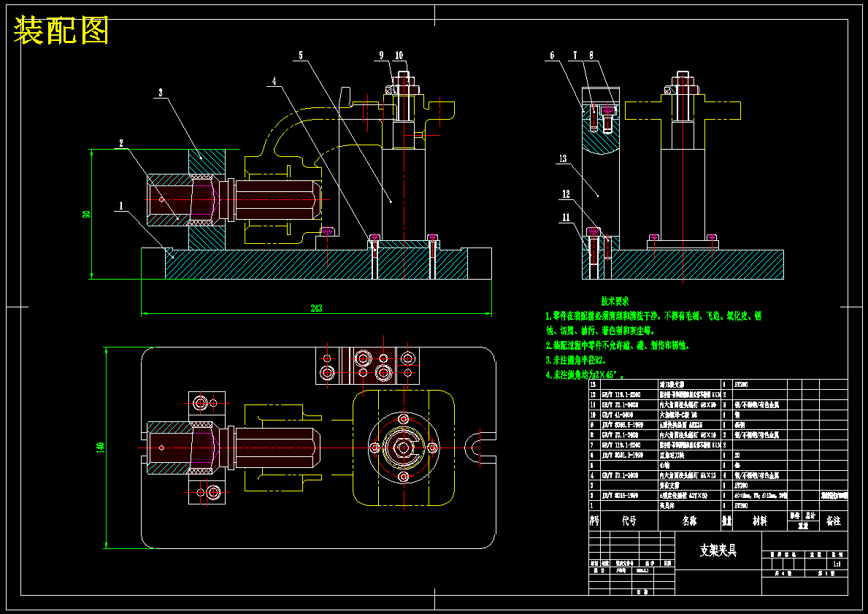Click part balloon number '3'
This screenshot has width=868, height=614.
(161, 93)
